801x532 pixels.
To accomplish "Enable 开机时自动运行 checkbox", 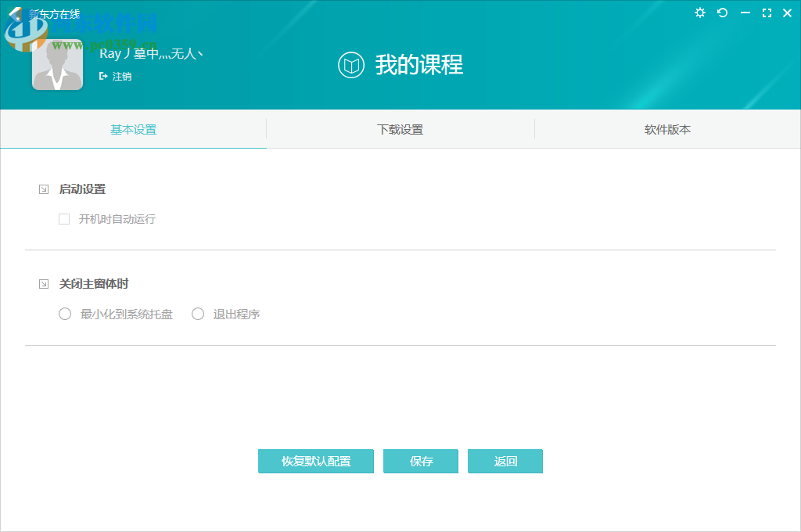I will (x=64, y=219).
